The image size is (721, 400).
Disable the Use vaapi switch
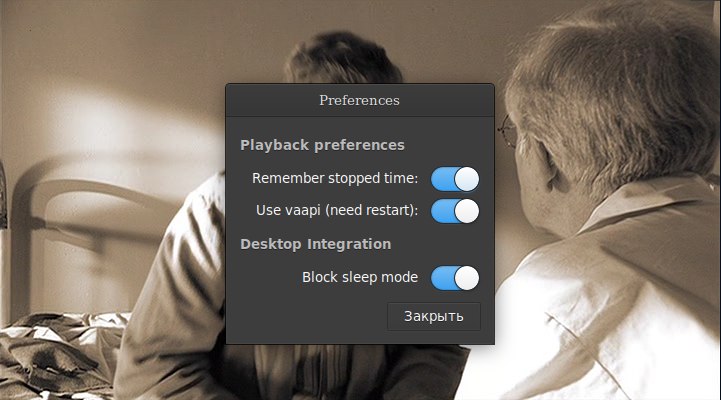click(x=455, y=211)
